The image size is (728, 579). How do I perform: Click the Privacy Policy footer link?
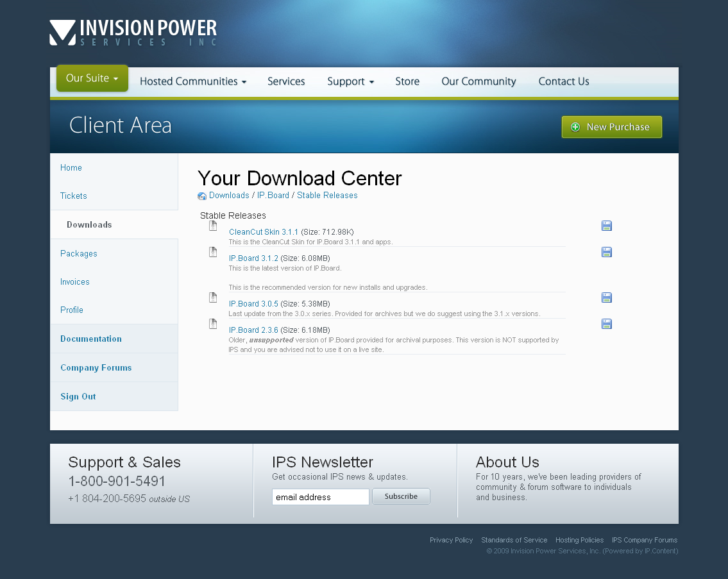click(451, 540)
